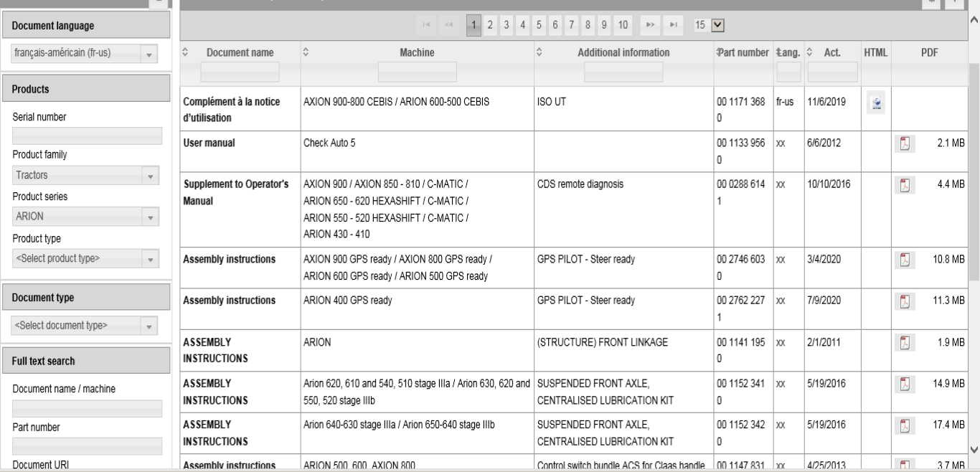Click the Machine column filter box

418,71
